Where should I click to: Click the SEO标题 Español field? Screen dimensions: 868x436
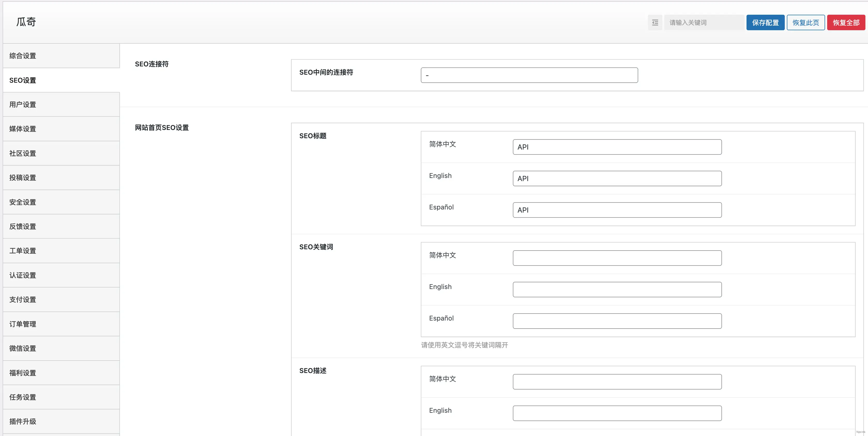(x=617, y=210)
